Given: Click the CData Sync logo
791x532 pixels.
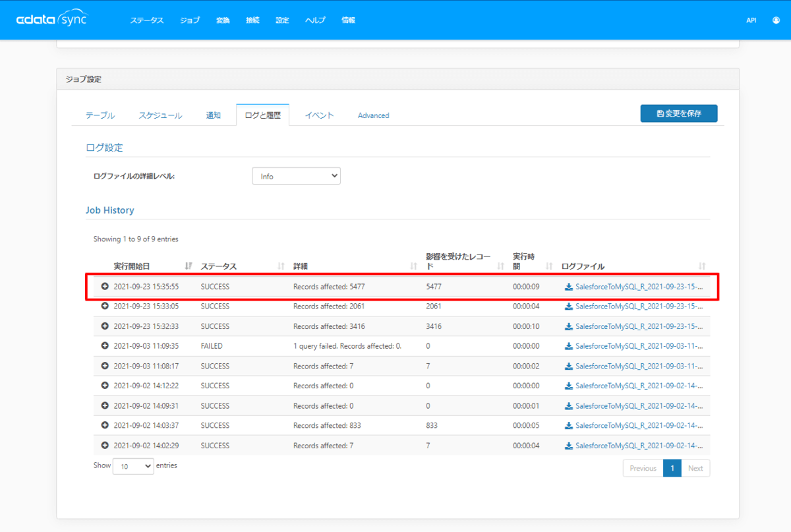Looking at the screenshot, I should pos(51,19).
